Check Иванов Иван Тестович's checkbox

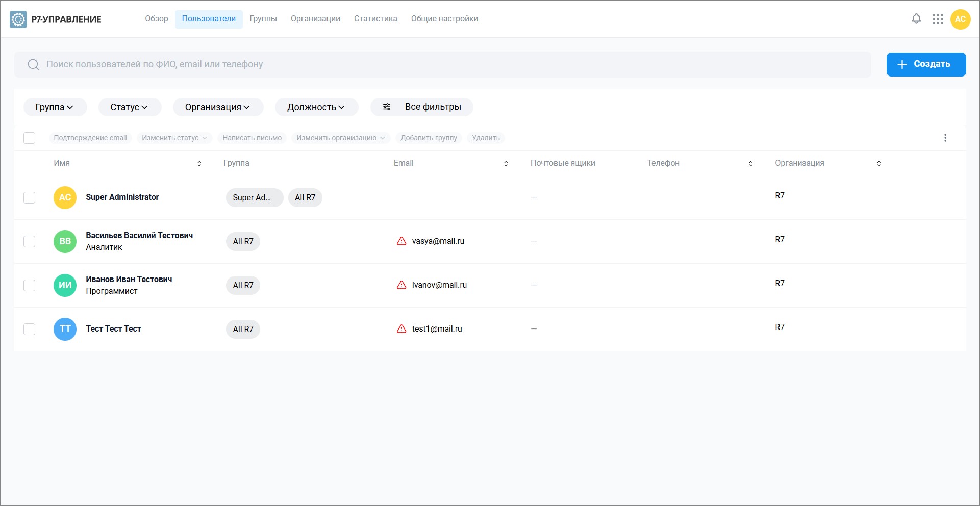(x=29, y=285)
